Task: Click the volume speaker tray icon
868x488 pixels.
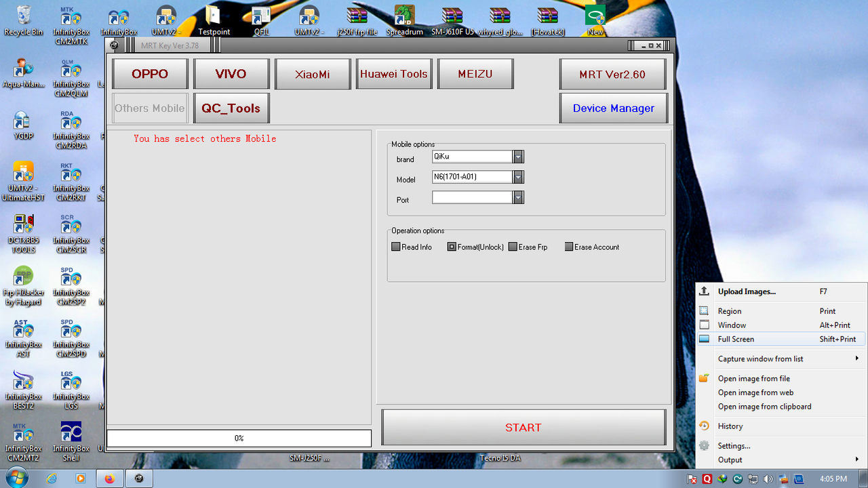Action: pos(768,479)
